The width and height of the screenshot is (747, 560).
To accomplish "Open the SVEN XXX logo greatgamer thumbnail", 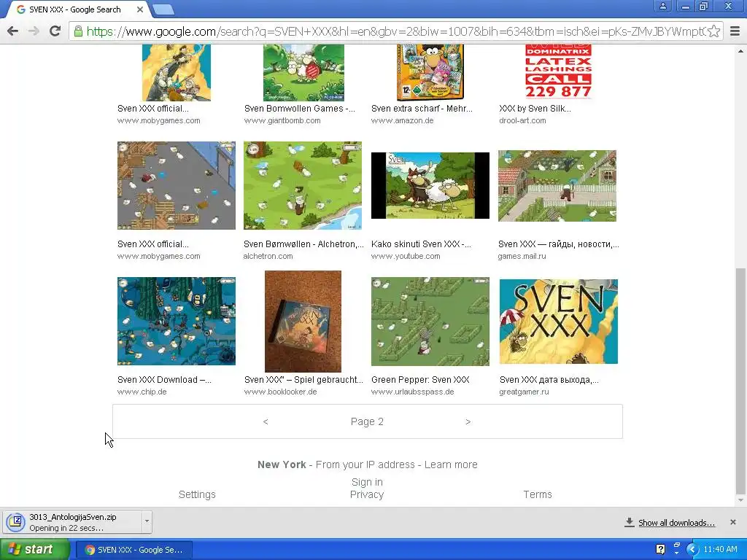I will (558, 322).
